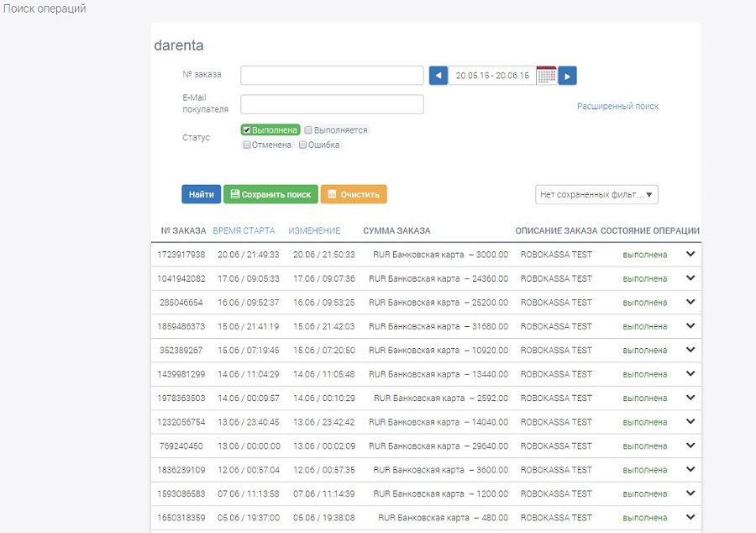Image resolution: width=756 pixels, height=533 pixels.
Task: Select order number 1232056754
Action: point(181,422)
